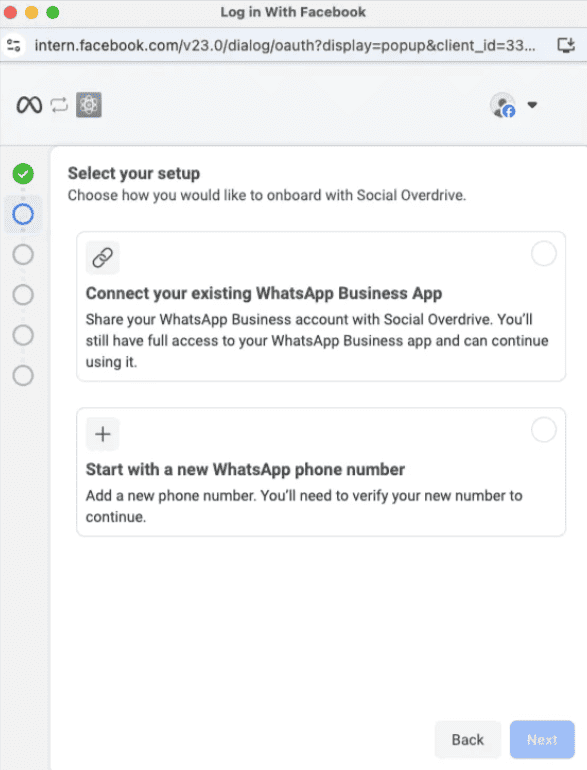
Task: Click Choose how you would like to onboard text
Action: point(267,195)
